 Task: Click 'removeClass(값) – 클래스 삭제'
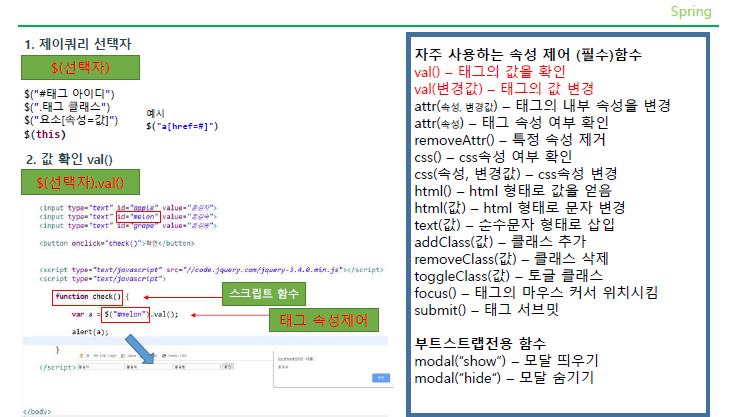point(511,259)
